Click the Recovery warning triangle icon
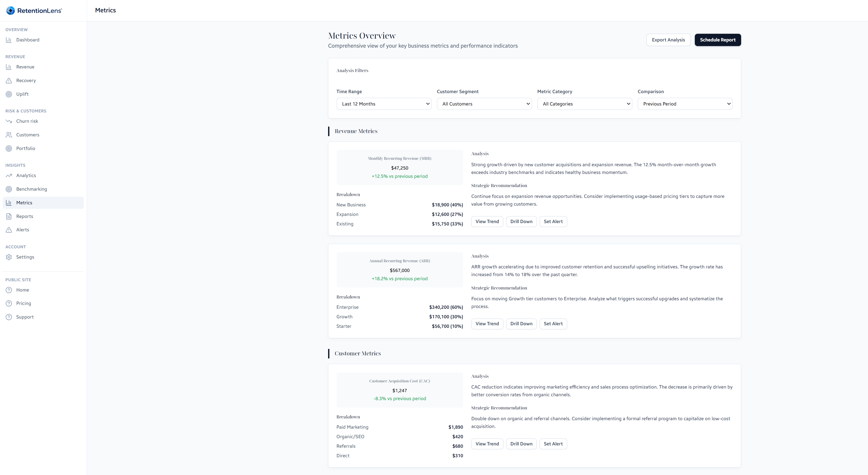The image size is (868, 475). click(x=9, y=81)
